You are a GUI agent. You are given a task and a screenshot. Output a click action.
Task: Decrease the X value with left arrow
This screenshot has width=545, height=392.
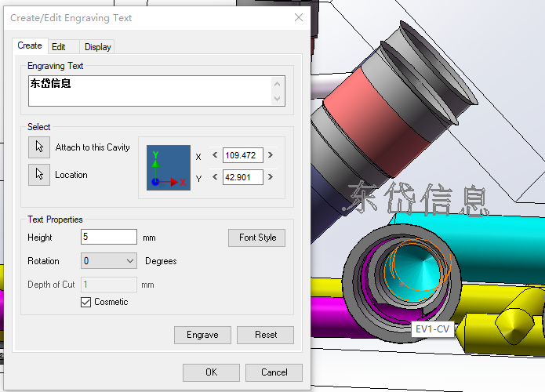click(x=215, y=155)
